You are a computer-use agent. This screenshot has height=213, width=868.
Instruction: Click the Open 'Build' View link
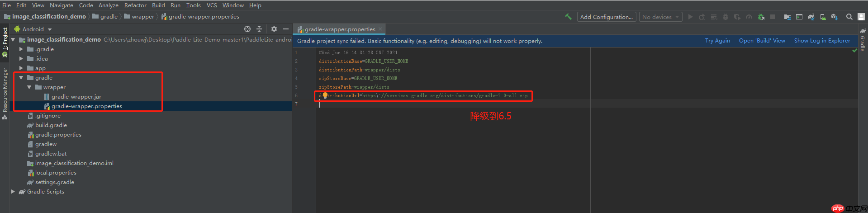[762, 41]
